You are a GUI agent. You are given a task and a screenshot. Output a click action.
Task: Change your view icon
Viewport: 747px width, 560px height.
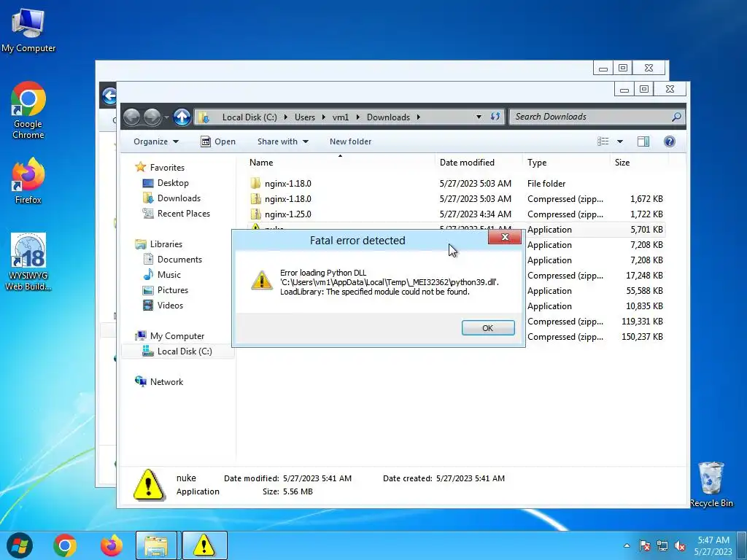603,141
